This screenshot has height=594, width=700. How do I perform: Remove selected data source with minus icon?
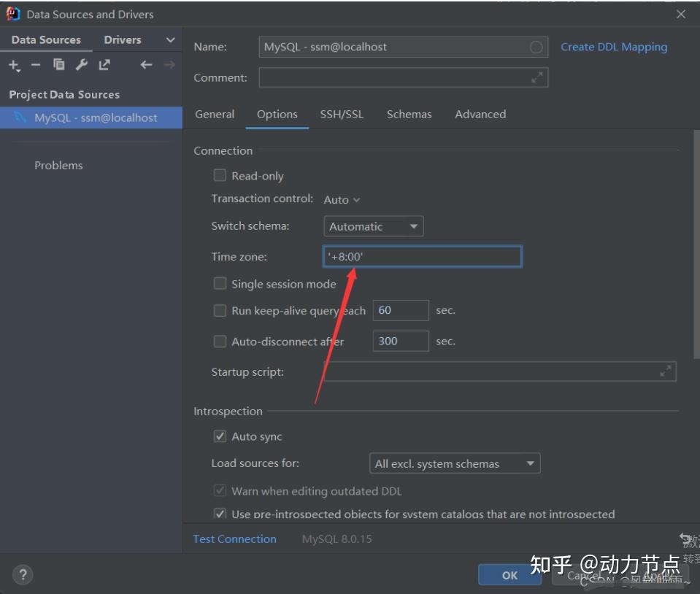[36, 65]
